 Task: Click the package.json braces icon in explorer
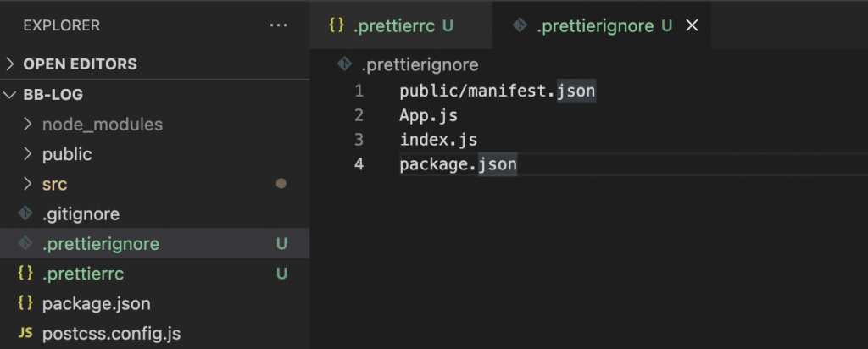(25, 302)
